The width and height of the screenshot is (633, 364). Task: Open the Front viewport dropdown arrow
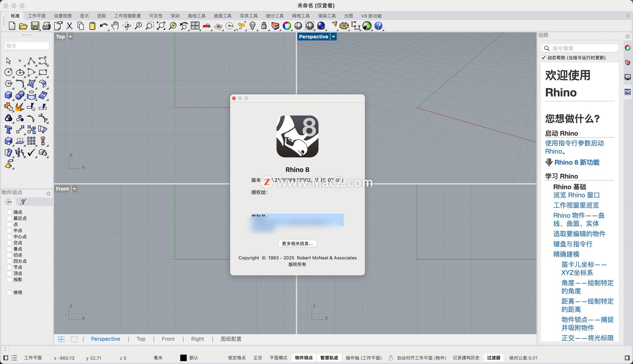pos(75,189)
